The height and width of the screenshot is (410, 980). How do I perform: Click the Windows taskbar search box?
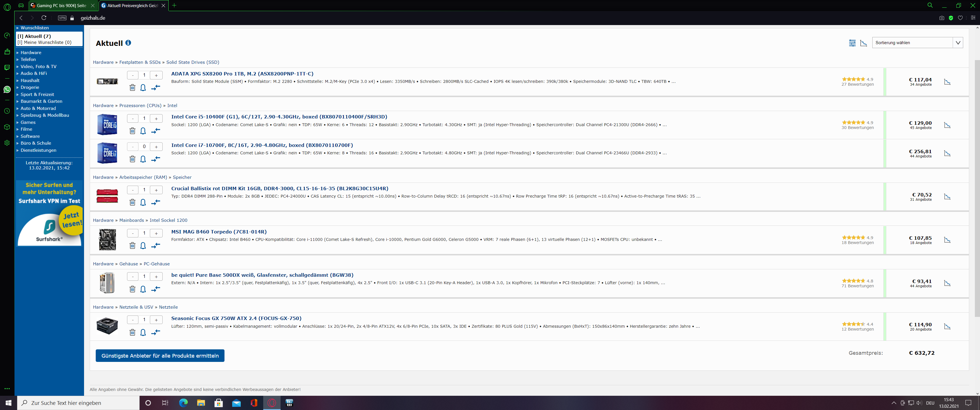click(78, 403)
